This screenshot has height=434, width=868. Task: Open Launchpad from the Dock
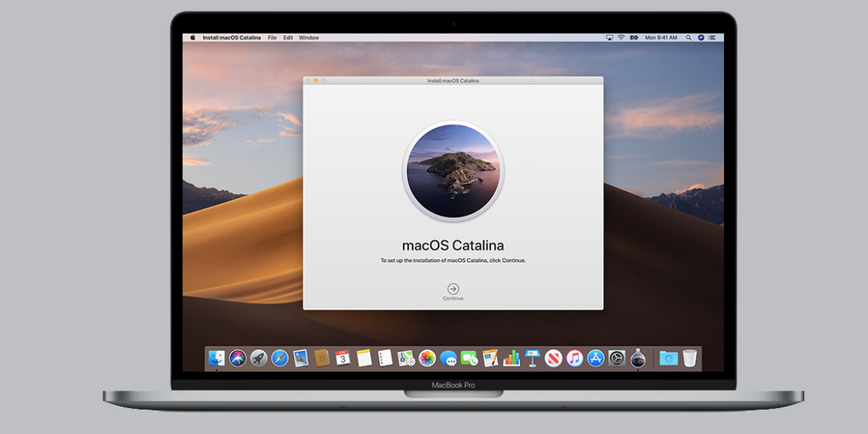[259, 358]
